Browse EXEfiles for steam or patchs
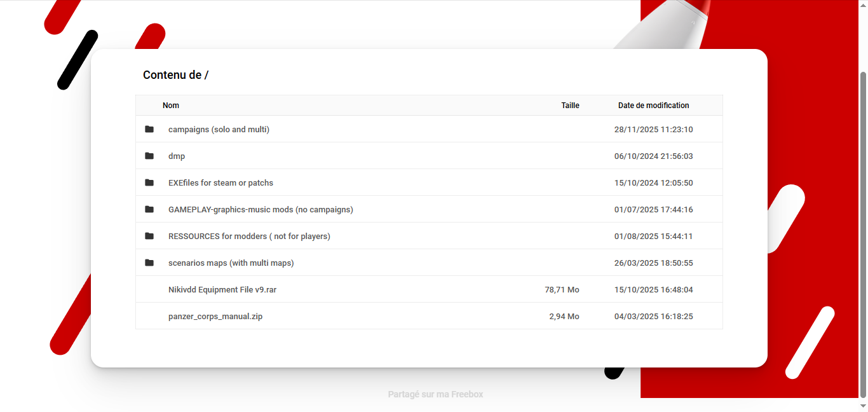This screenshot has width=868, height=412. click(220, 183)
